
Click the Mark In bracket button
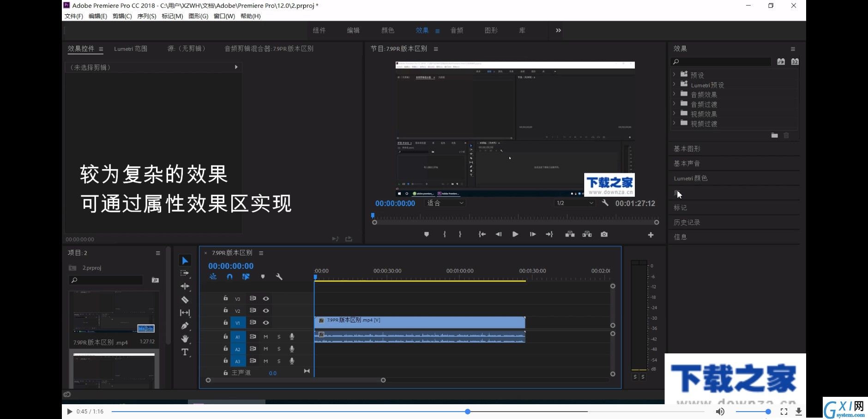445,234
